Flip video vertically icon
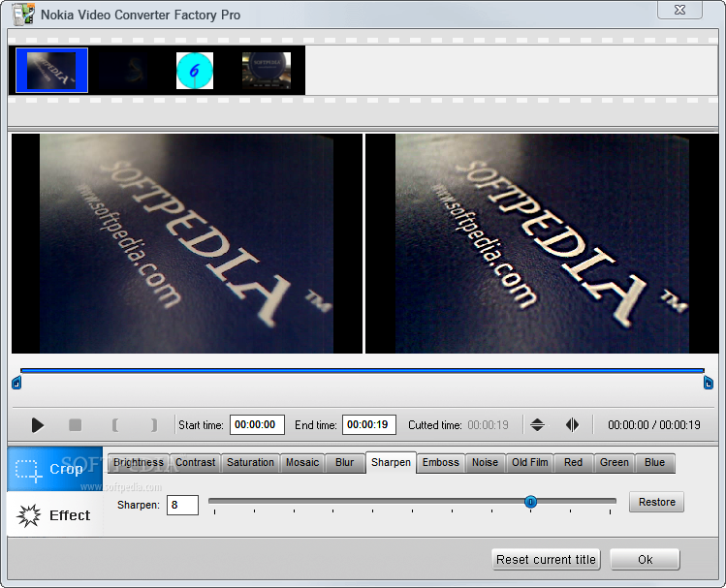 [x=537, y=424]
